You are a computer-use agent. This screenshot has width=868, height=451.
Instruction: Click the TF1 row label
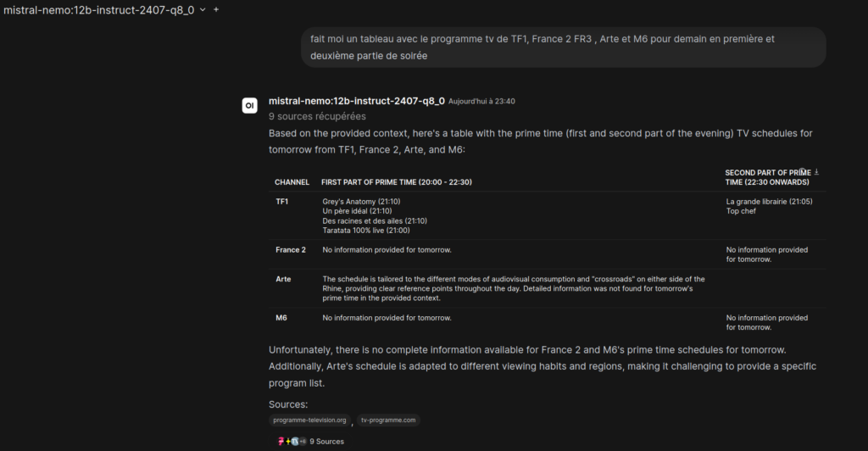coord(282,202)
